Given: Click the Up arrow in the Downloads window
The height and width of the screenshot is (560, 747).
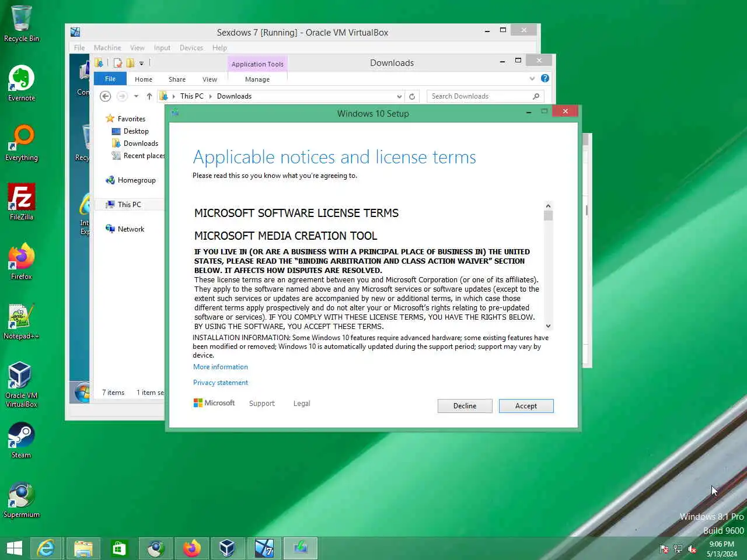Looking at the screenshot, I should tap(149, 96).
